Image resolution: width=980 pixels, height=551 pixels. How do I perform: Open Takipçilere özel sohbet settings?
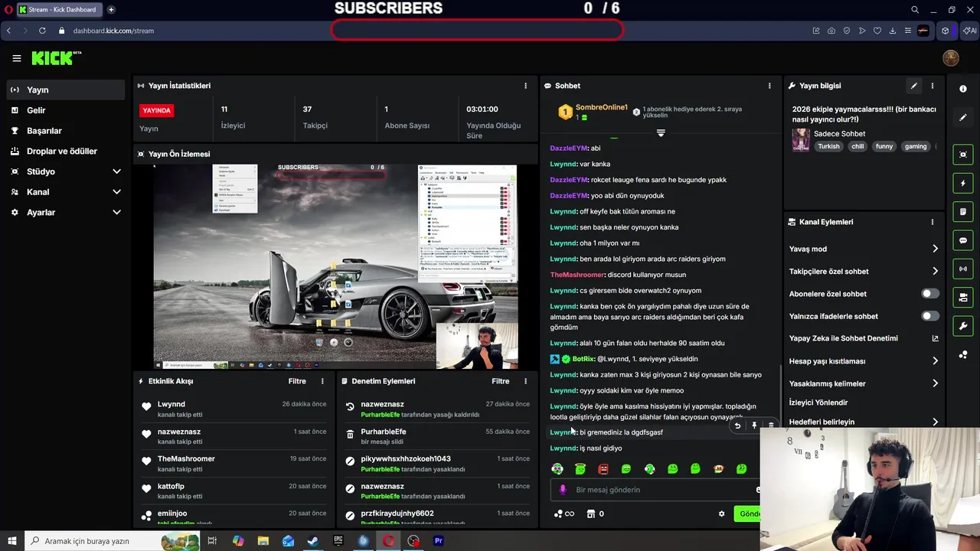click(x=864, y=271)
